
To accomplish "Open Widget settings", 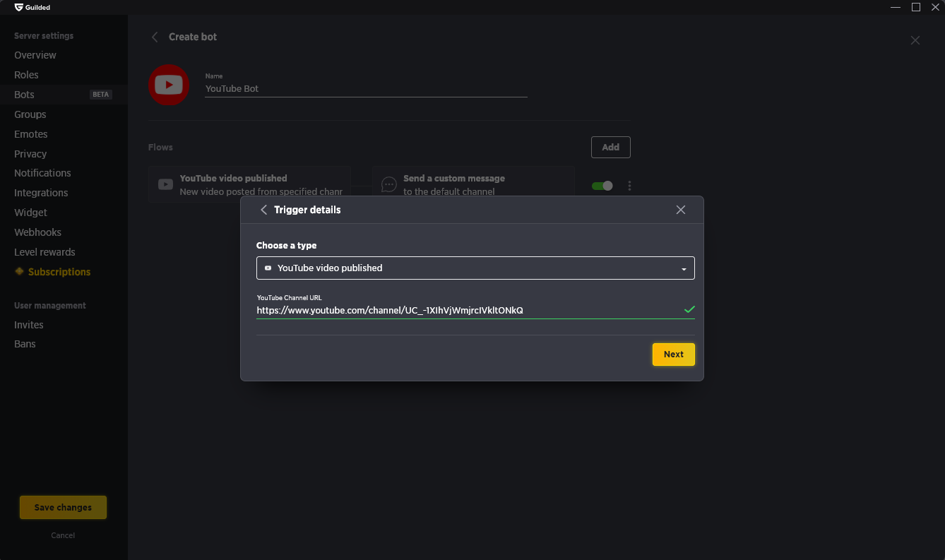I will point(31,213).
